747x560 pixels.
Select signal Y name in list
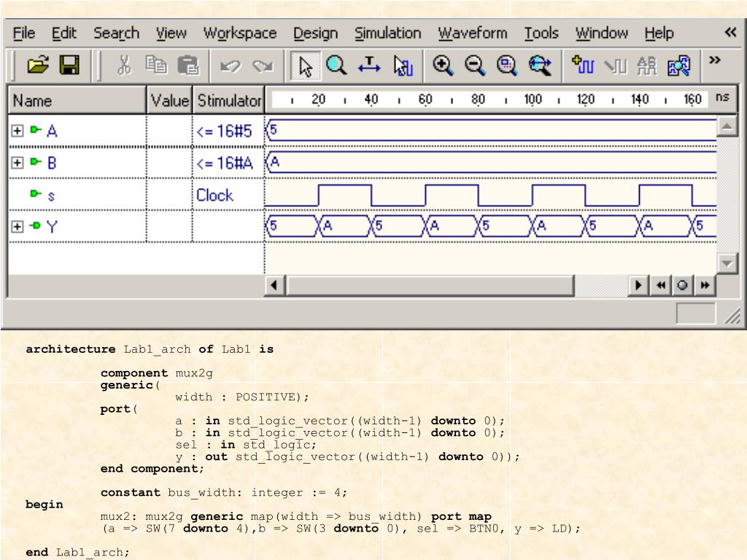[52, 226]
